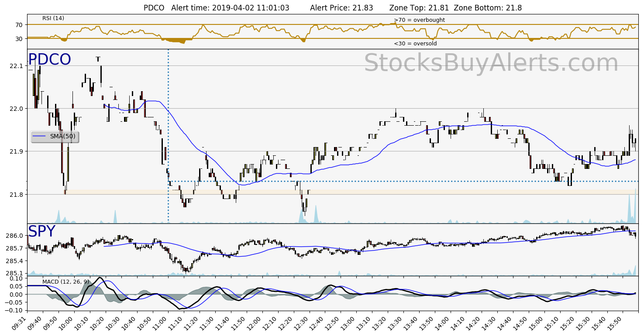This screenshot has width=644, height=336.
Task: Click the MACD 0.00 axis label
Action: (x=16, y=294)
